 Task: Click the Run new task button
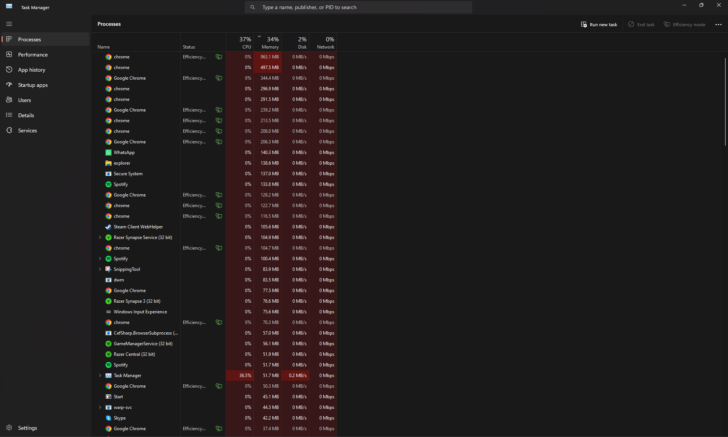tap(598, 24)
